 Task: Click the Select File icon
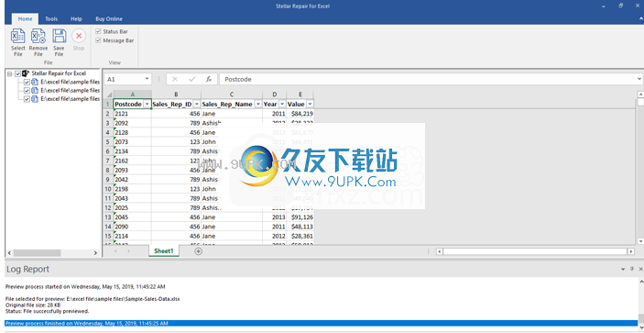(x=18, y=36)
